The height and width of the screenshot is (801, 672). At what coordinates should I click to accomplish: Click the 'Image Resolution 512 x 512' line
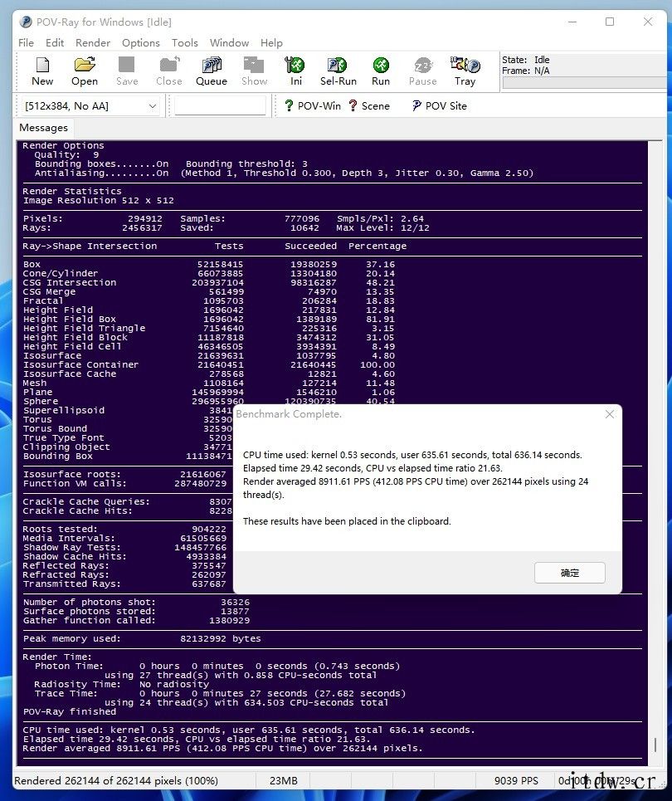(99, 200)
